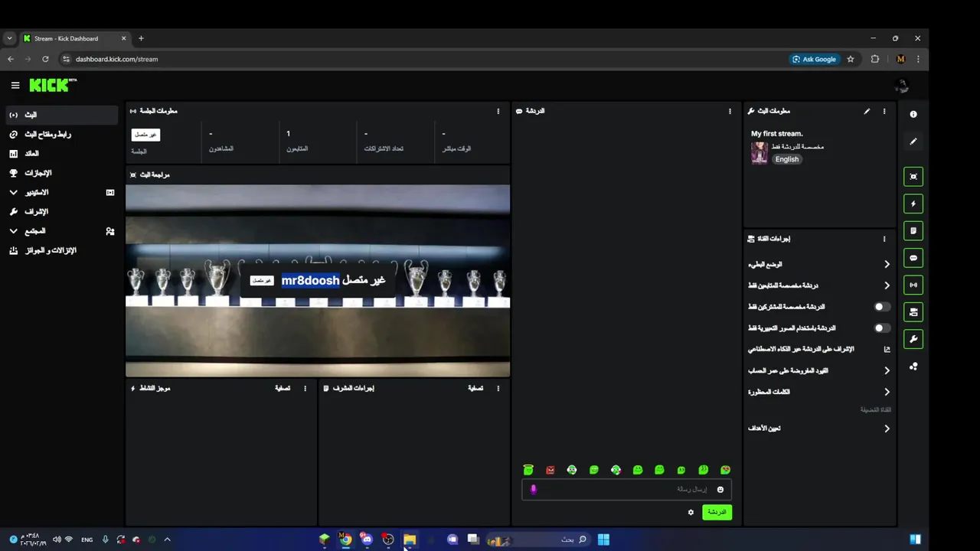The width and height of the screenshot is (980, 551).
Task: Click the English language tag
Action: pos(786,159)
